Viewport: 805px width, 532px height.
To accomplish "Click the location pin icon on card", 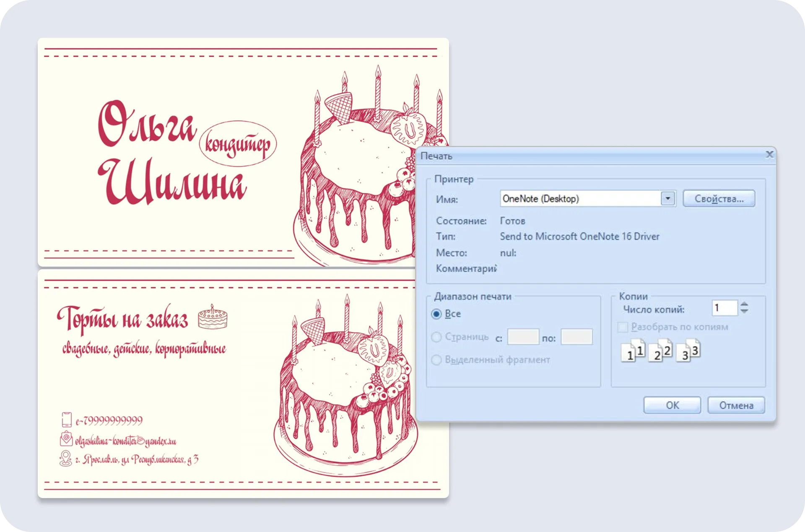I will 65,459.
